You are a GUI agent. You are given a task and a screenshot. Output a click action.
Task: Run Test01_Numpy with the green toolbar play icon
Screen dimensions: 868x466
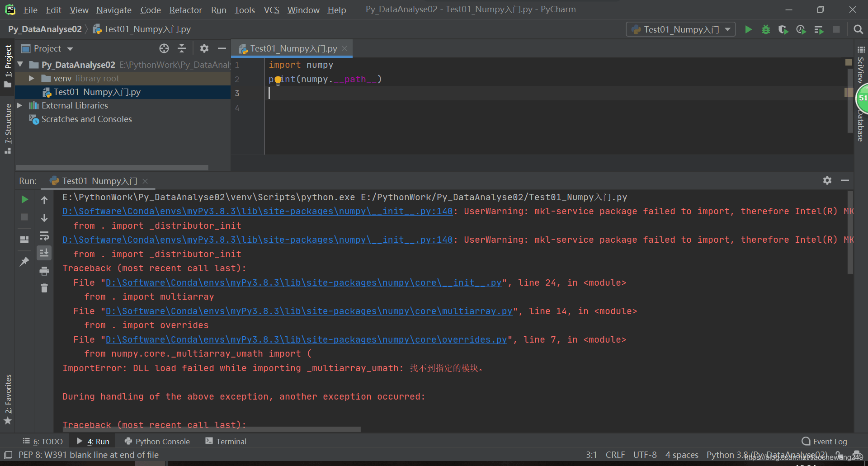click(x=748, y=29)
